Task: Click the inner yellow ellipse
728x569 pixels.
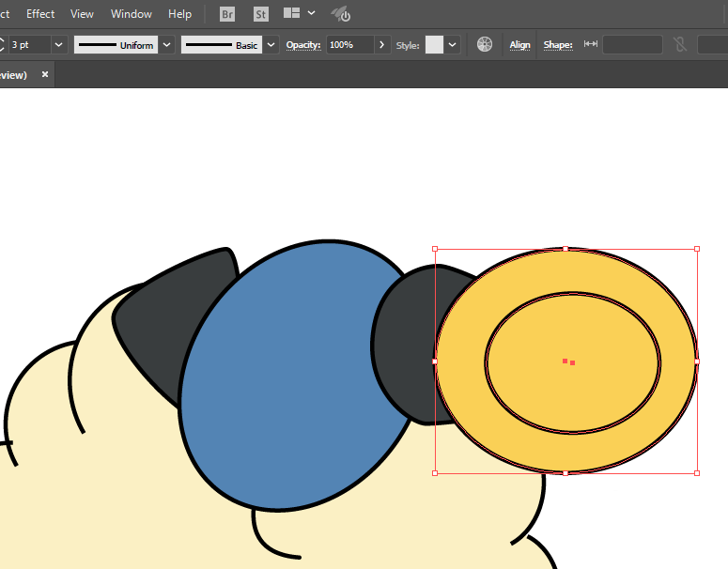Action: (x=573, y=363)
